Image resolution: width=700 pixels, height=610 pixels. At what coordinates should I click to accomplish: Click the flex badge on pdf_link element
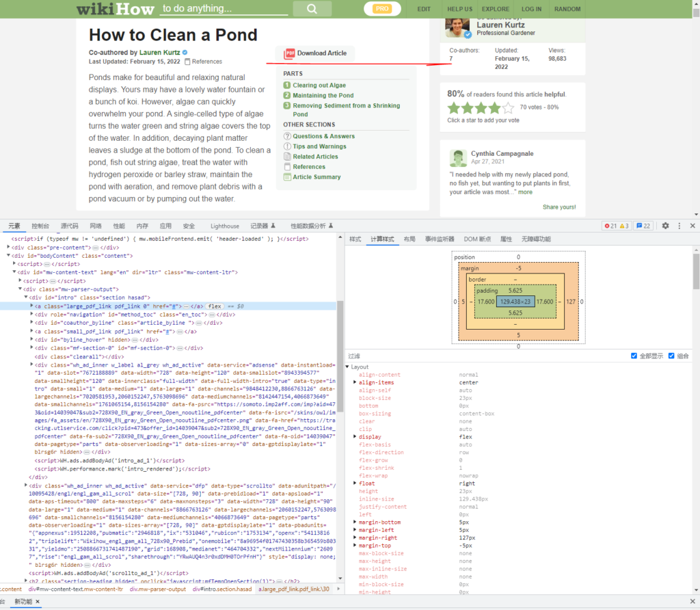(215, 306)
